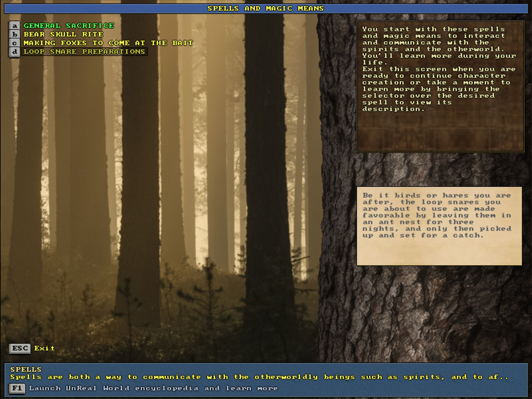Select General Sacrifice spell
This screenshot has width=532, height=399.
pyautogui.click(x=68, y=26)
